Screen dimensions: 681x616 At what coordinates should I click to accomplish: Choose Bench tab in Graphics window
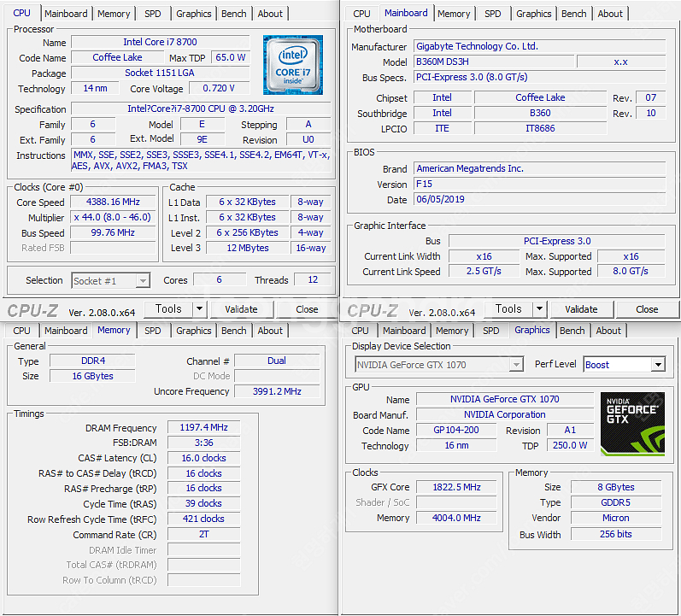[x=572, y=331]
